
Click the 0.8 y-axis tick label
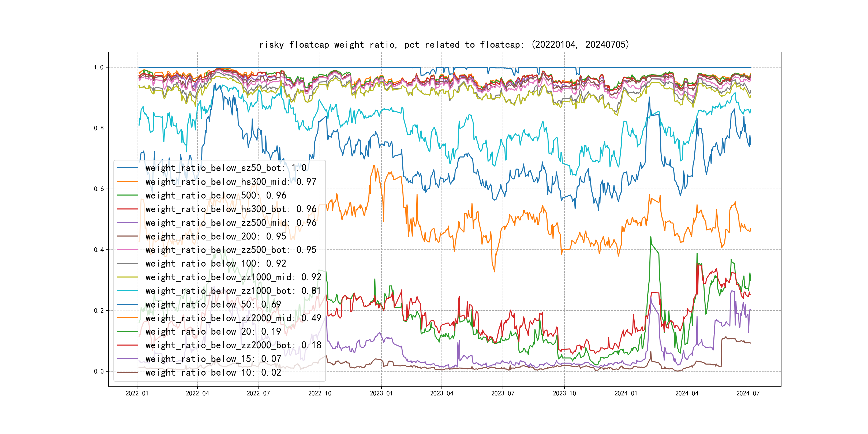[99, 128]
